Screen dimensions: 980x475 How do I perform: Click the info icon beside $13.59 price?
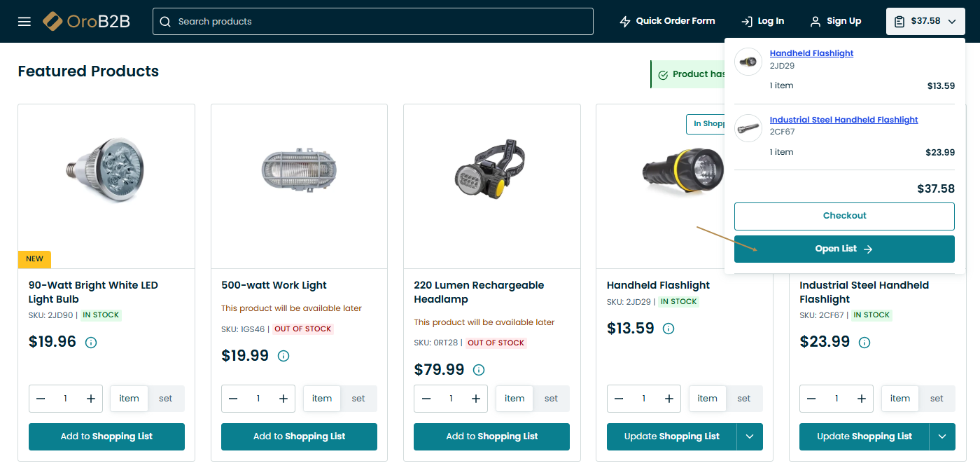pos(668,329)
